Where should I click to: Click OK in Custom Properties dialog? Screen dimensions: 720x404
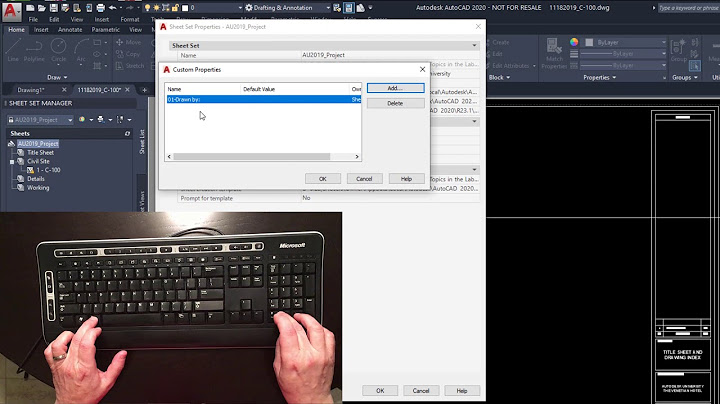tap(323, 179)
